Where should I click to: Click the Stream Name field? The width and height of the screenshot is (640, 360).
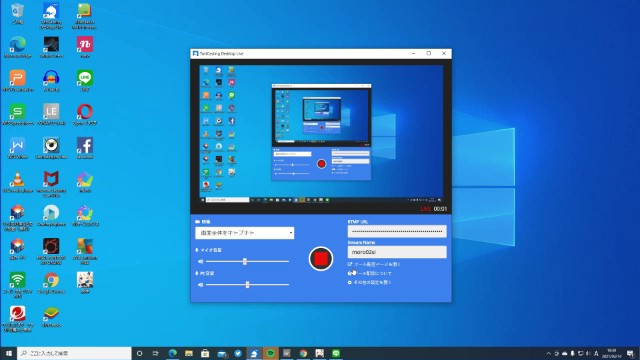(x=397, y=252)
